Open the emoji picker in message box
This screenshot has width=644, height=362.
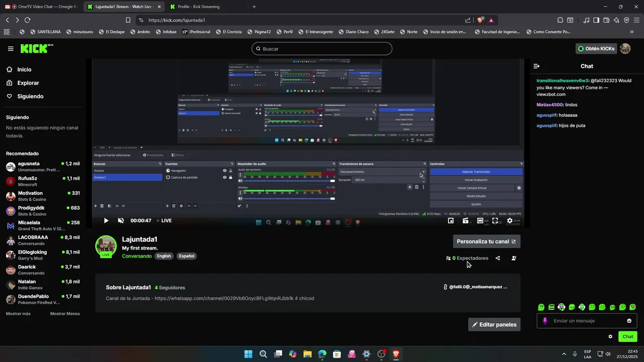[629, 321]
